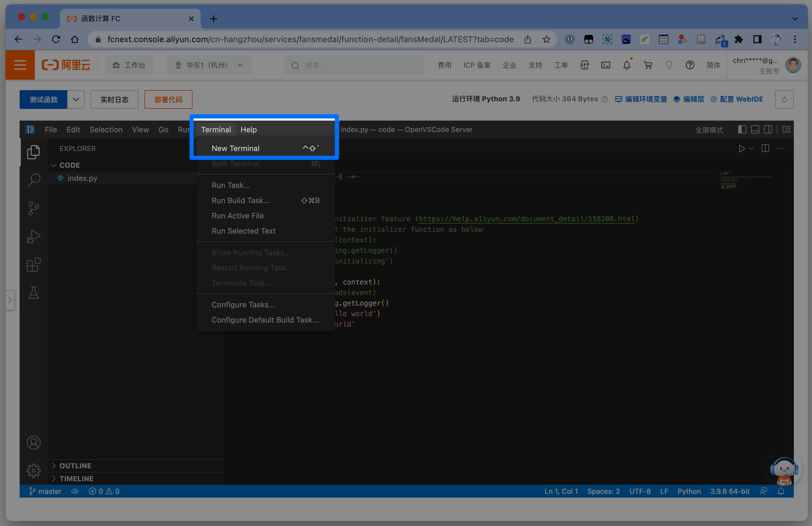Select New Terminal menu entry
The width and height of the screenshot is (812, 526).
click(x=235, y=148)
